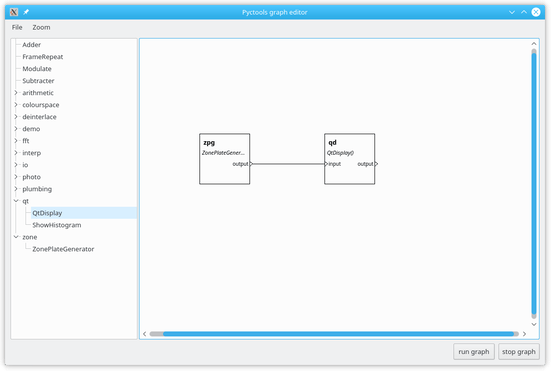Select Modulate in the component tree
The image size is (551, 371).
(x=37, y=69)
